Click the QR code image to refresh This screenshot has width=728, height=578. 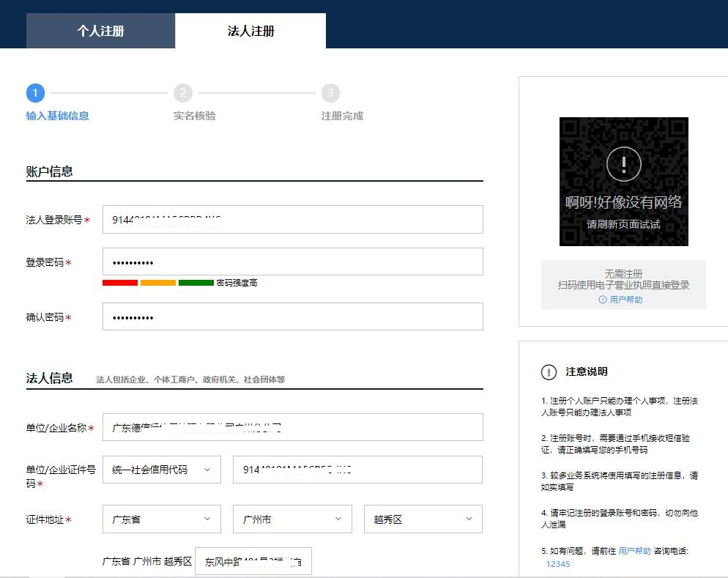point(623,182)
